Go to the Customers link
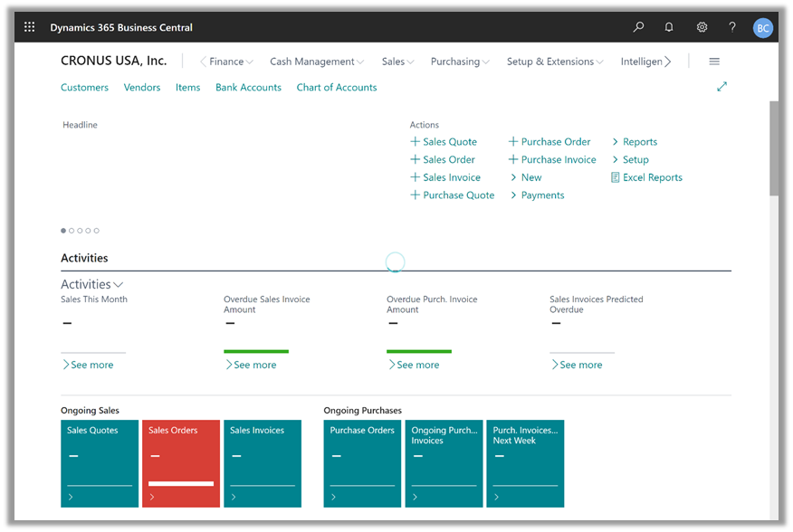 [x=84, y=88]
